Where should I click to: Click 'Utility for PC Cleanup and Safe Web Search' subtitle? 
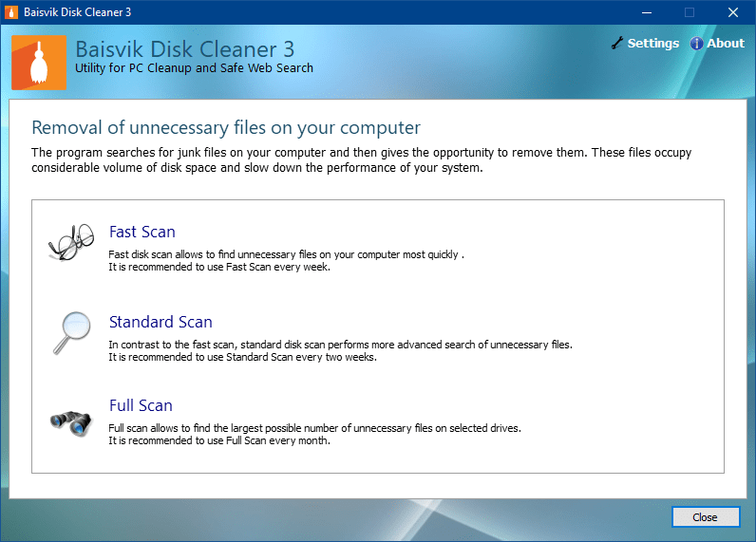[194, 68]
